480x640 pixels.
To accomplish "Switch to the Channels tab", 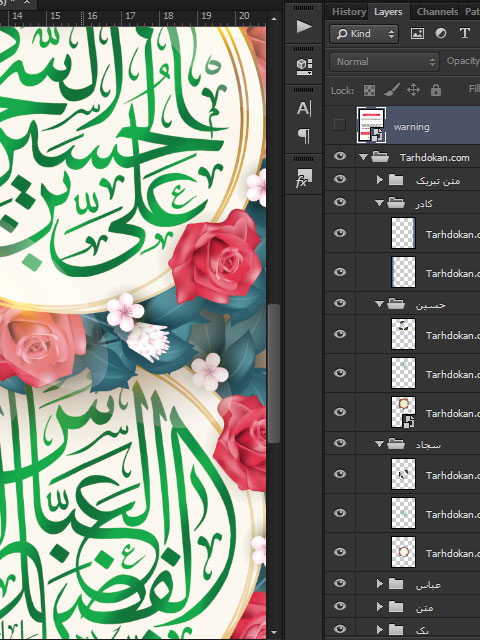I will (x=437, y=11).
